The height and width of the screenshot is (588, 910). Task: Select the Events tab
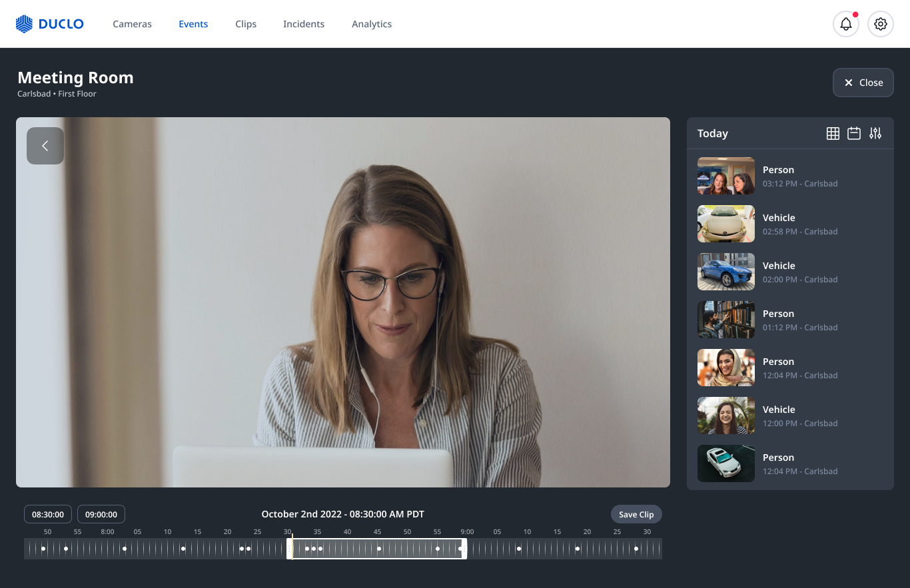point(193,24)
